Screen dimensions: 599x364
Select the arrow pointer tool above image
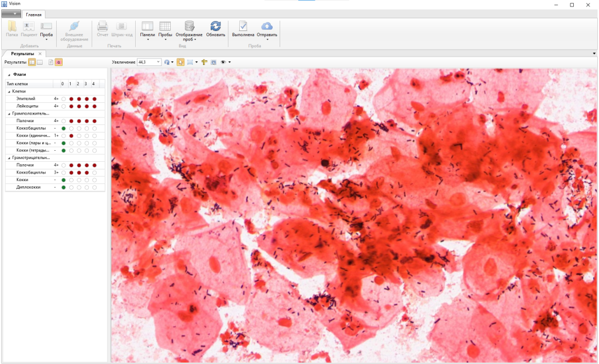point(181,62)
